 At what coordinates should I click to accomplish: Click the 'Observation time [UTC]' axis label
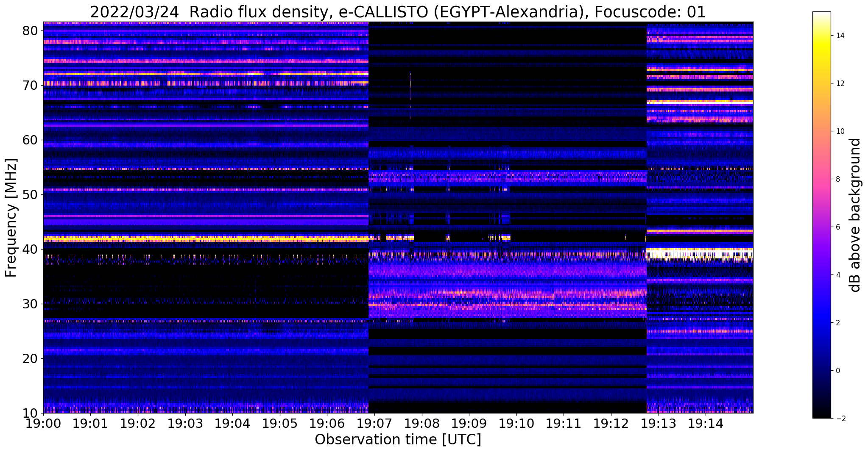[398, 439]
